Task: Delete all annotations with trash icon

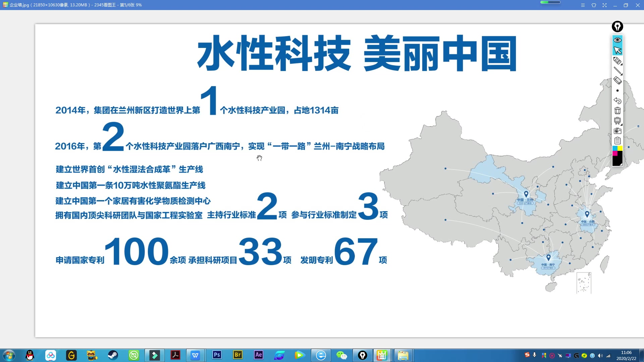Action: pyautogui.click(x=618, y=111)
